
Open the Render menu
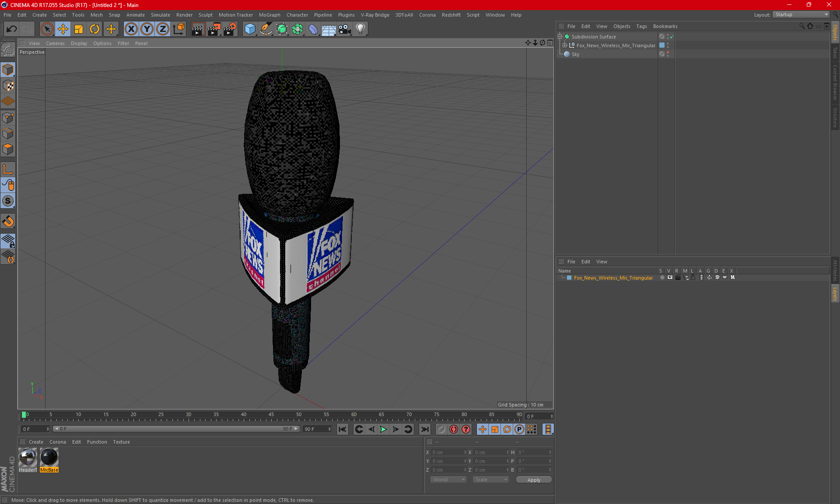coord(184,15)
